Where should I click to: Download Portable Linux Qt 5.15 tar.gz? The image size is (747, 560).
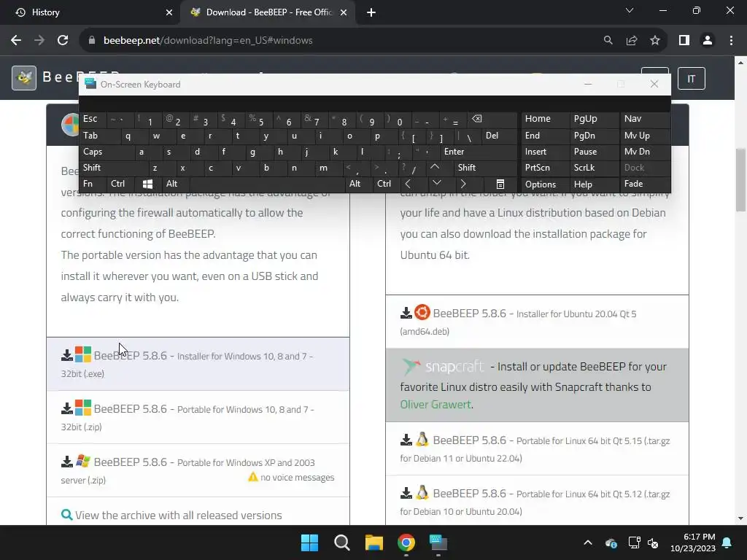537,448
